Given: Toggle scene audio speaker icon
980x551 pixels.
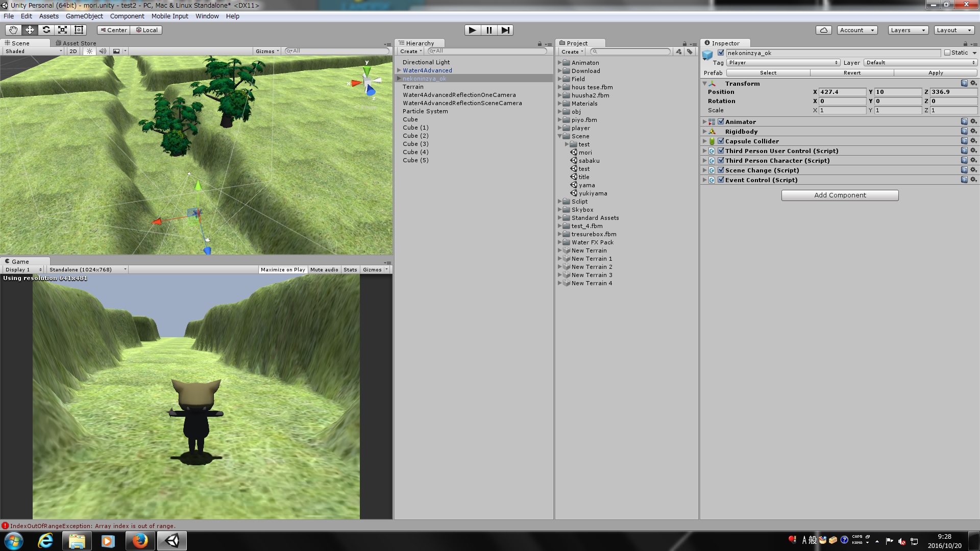Looking at the screenshot, I should [x=103, y=51].
